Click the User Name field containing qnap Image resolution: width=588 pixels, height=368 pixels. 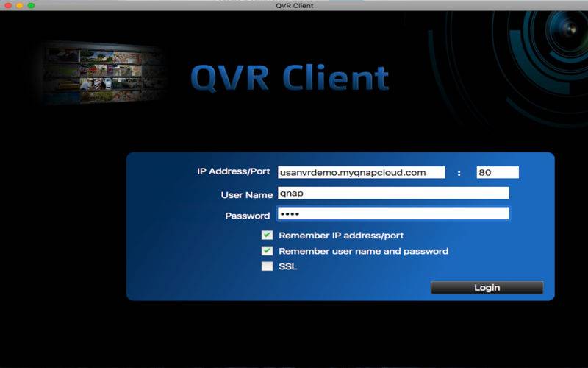[x=393, y=194]
